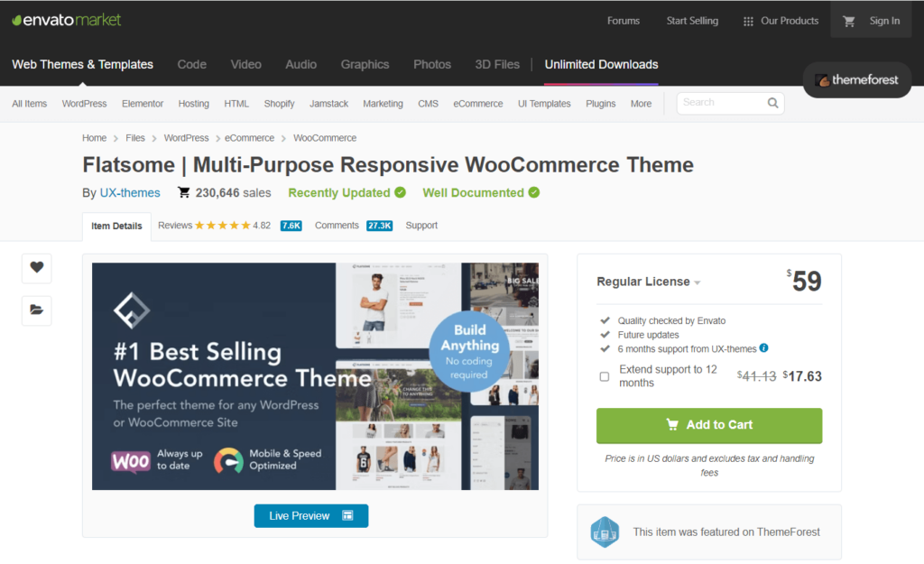924x564 pixels.
Task: Select CMS in category bar
Action: 428,104
